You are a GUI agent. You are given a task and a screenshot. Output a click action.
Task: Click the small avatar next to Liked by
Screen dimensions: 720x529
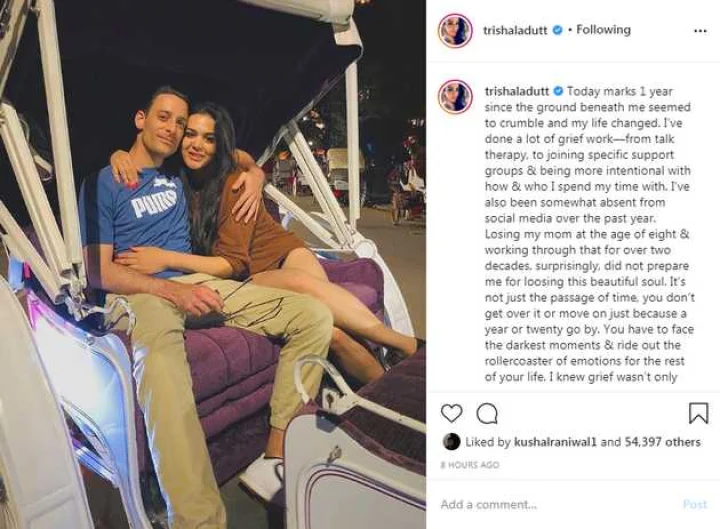[451, 442]
